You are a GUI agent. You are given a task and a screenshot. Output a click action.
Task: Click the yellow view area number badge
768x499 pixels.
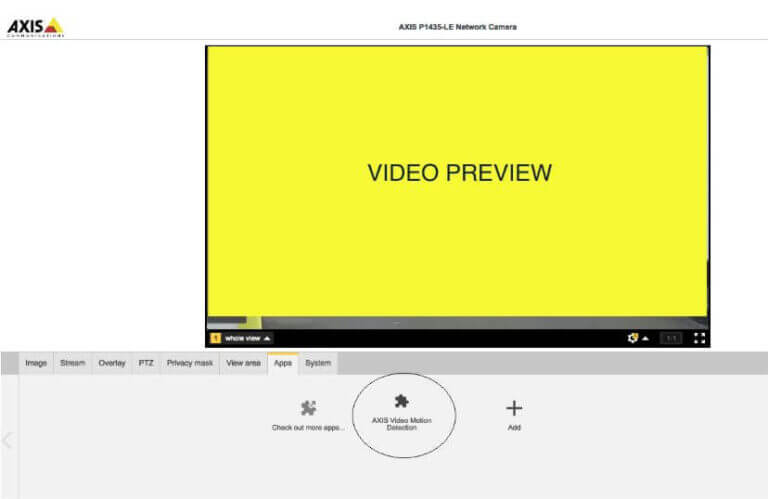[216, 338]
